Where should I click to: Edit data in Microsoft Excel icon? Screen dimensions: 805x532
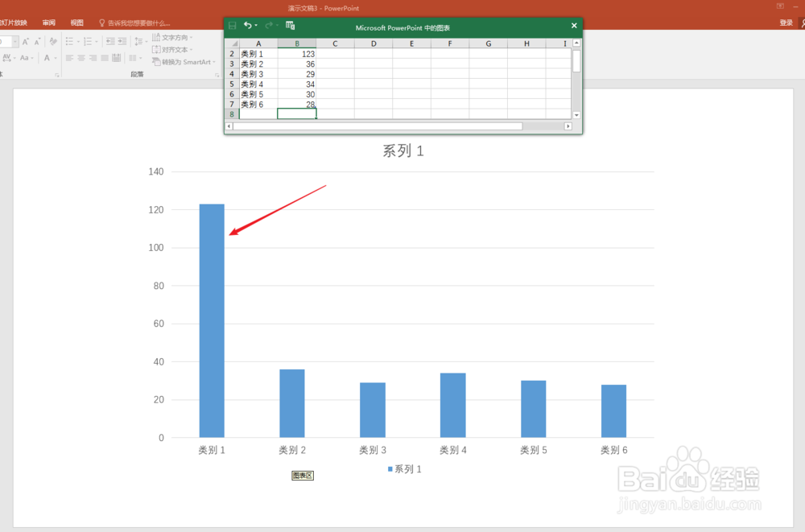[290, 25]
